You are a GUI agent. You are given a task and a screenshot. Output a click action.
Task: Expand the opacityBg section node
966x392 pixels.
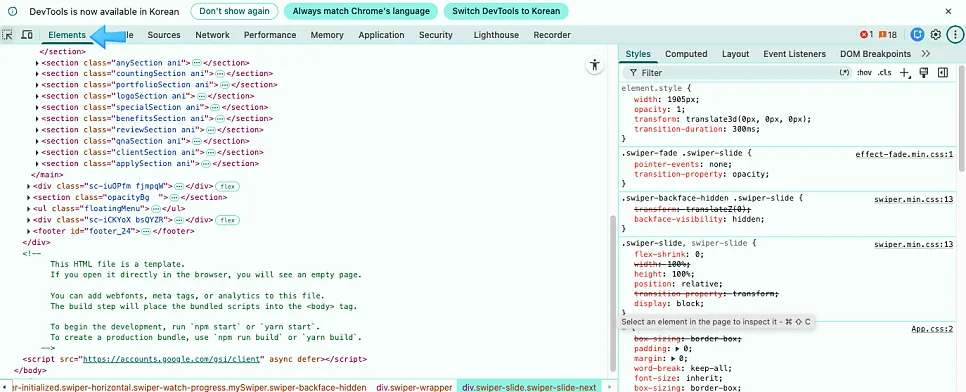click(x=29, y=197)
